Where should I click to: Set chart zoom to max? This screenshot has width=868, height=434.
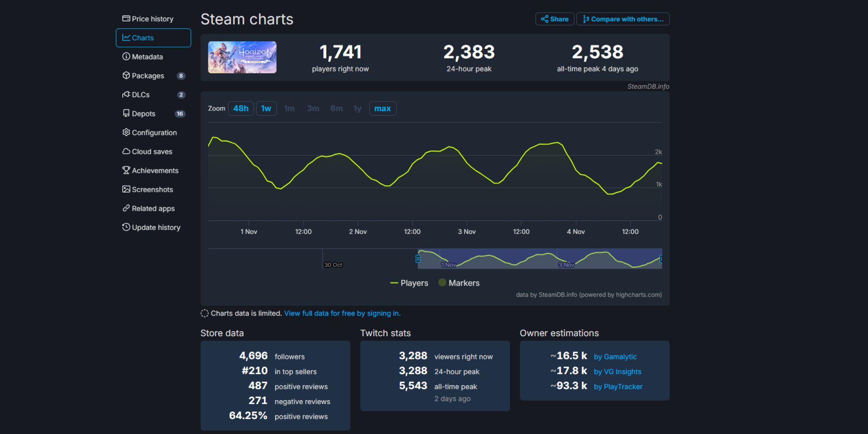[x=383, y=108]
